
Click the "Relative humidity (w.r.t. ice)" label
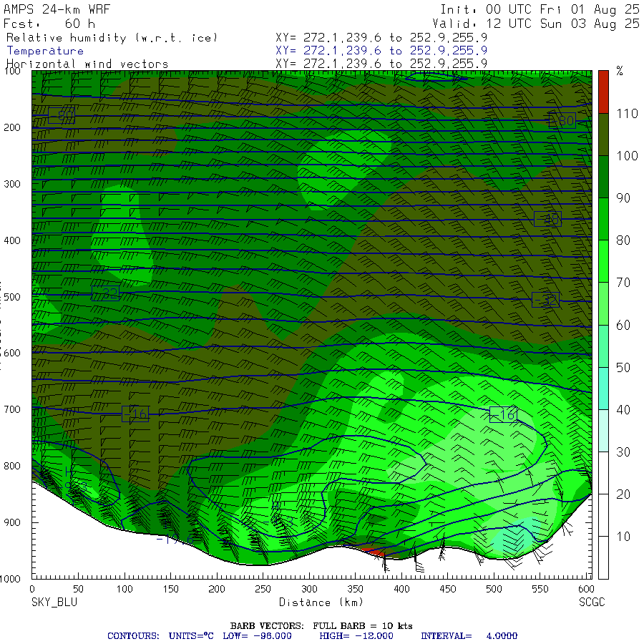[x=112, y=38]
